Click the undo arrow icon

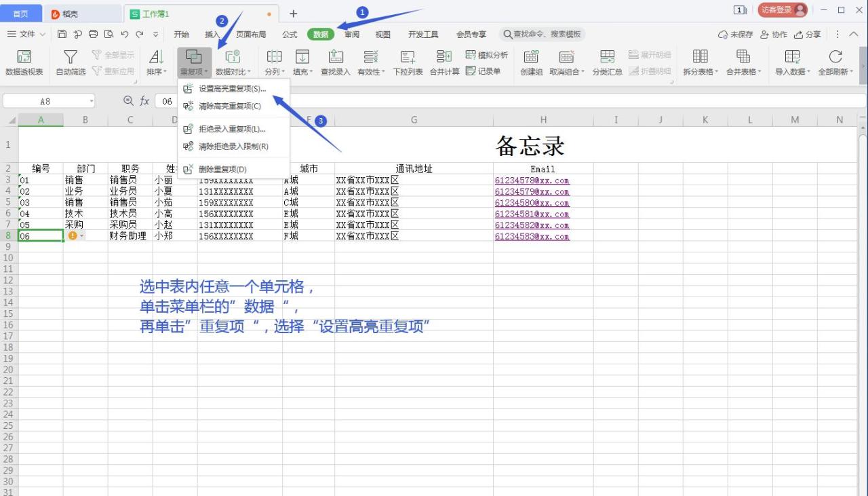pos(124,35)
